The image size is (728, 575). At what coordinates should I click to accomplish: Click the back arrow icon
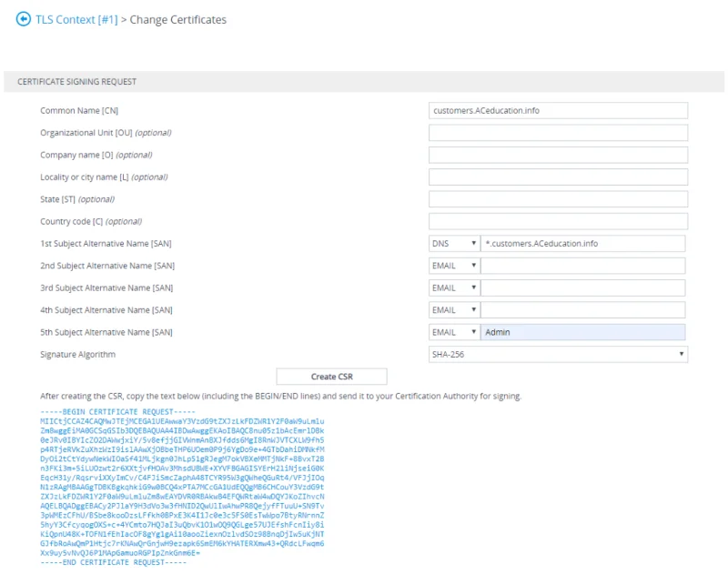tap(24, 19)
